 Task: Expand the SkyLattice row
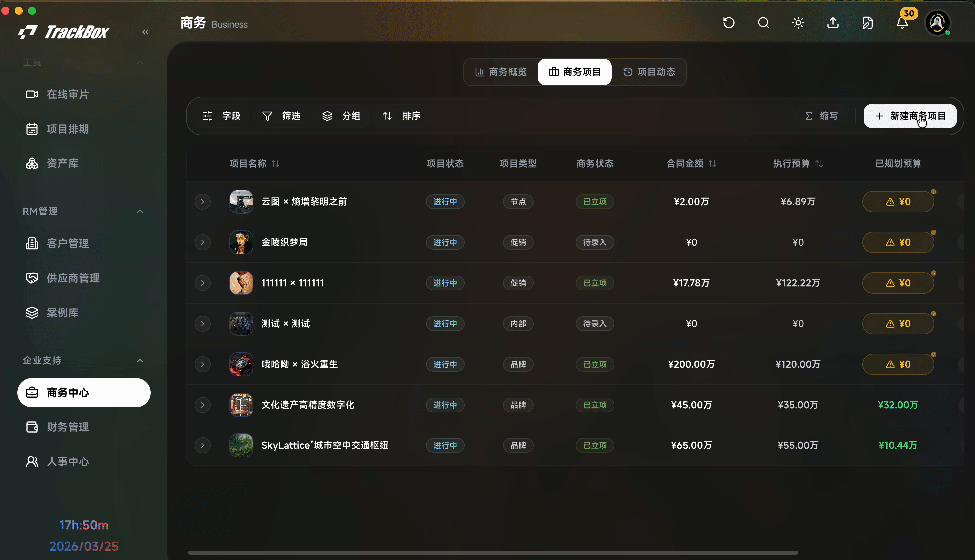(x=203, y=445)
